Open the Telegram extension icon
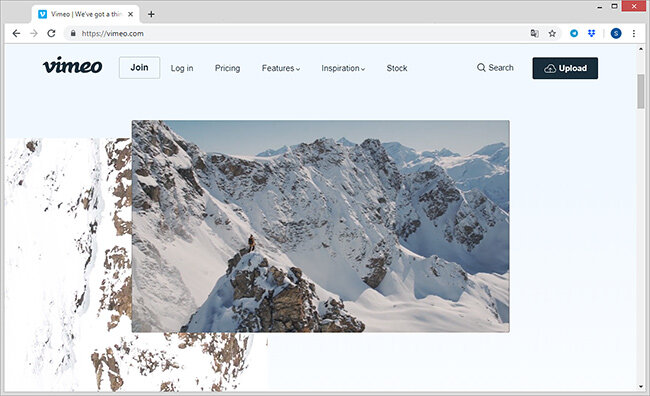The width and height of the screenshot is (650, 396). click(x=574, y=34)
